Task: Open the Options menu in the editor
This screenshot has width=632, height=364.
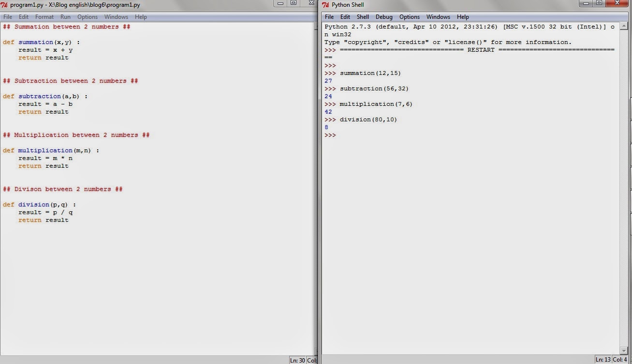Action: 87,16
